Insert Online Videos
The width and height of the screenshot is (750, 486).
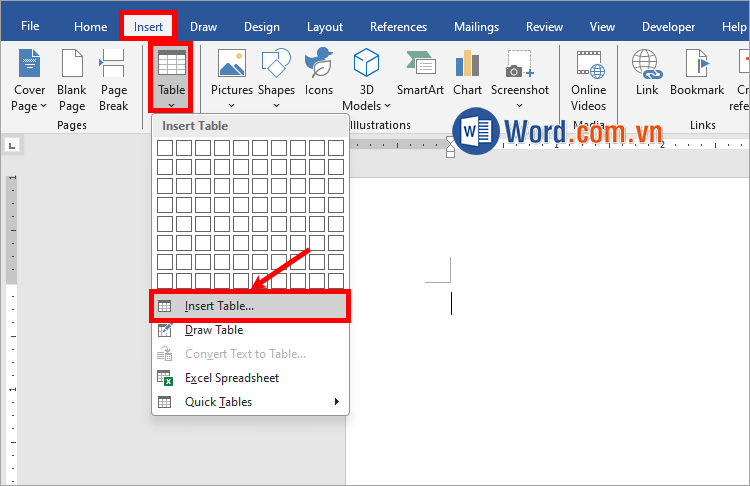click(x=588, y=80)
